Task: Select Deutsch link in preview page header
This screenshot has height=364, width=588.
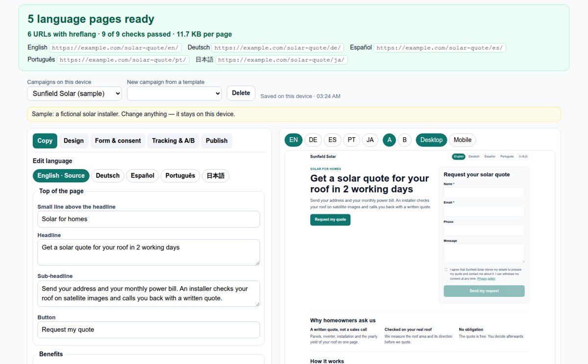Action: click(474, 157)
